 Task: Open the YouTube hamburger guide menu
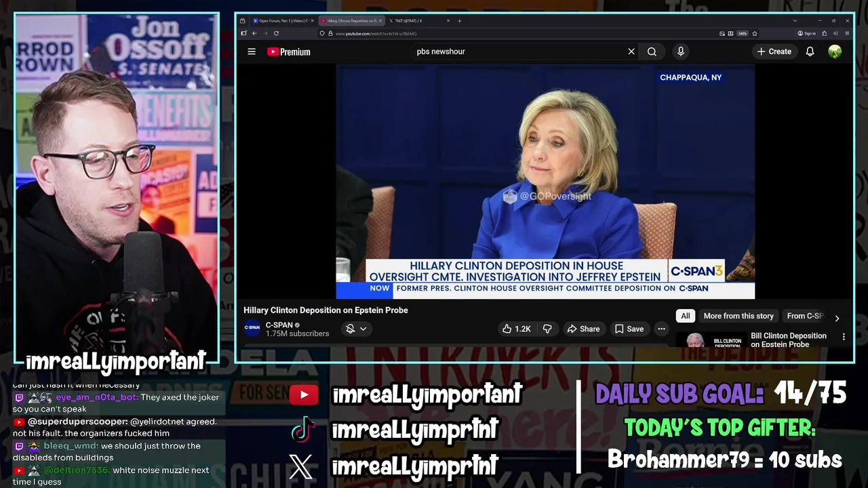coord(252,52)
